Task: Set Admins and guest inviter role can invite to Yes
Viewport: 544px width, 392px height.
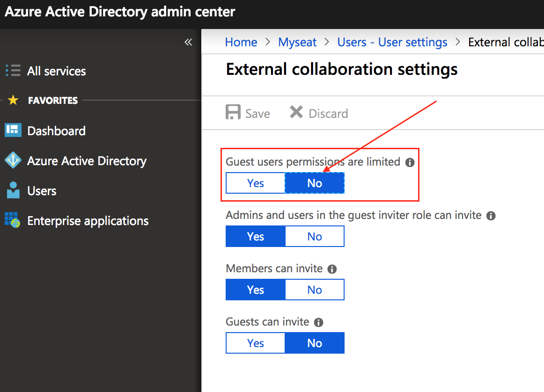Action: pos(255,236)
